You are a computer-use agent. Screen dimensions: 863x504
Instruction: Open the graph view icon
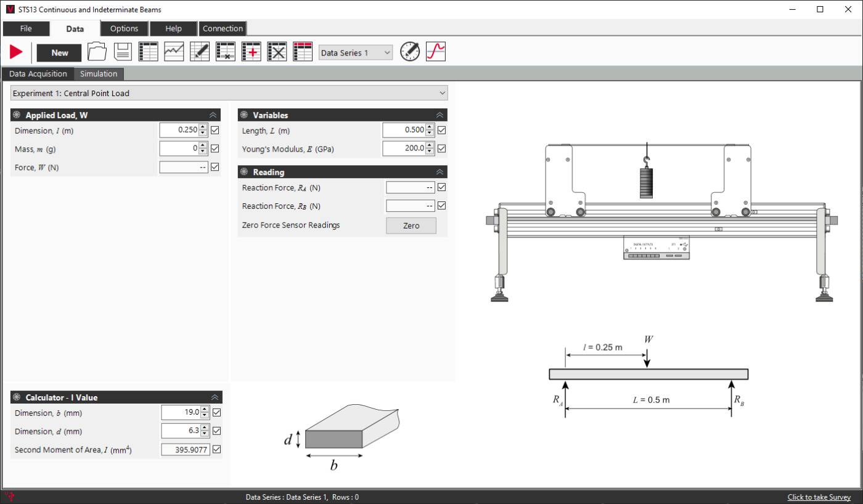(173, 51)
